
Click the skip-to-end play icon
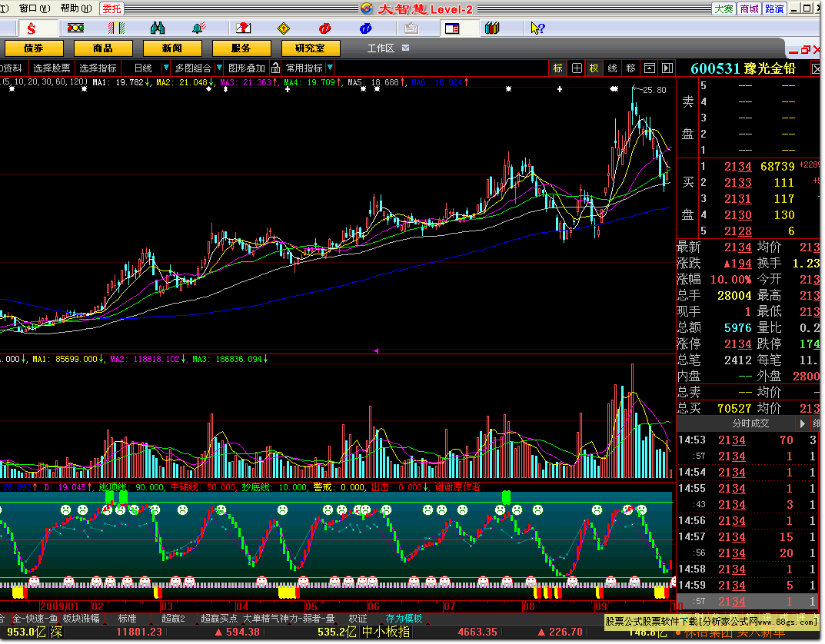tap(667, 68)
